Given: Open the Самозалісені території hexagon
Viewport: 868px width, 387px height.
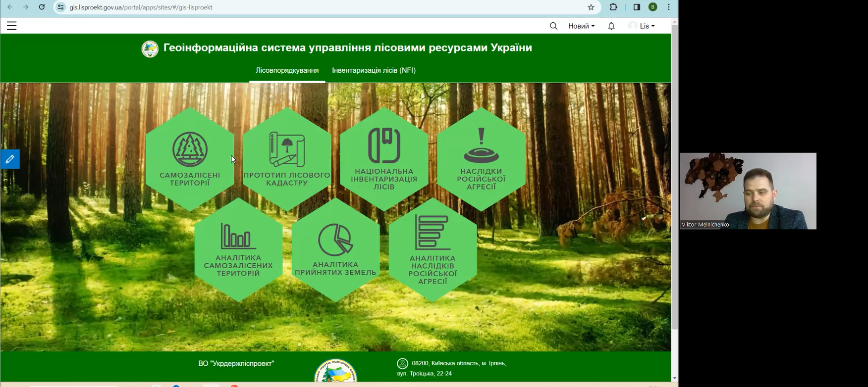Looking at the screenshot, I should (190, 159).
